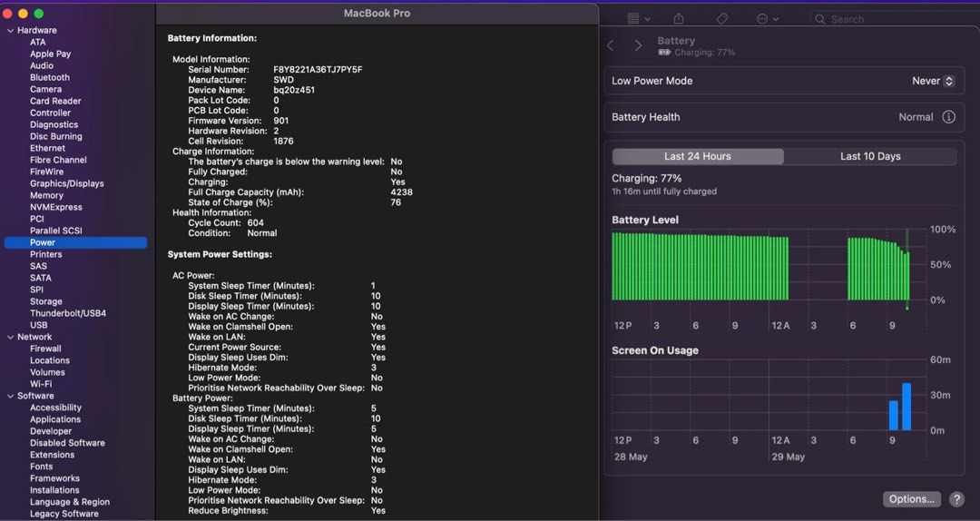This screenshot has width=980, height=521.
Task: Select Storage in sidebar
Action: (x=45, y=301)
